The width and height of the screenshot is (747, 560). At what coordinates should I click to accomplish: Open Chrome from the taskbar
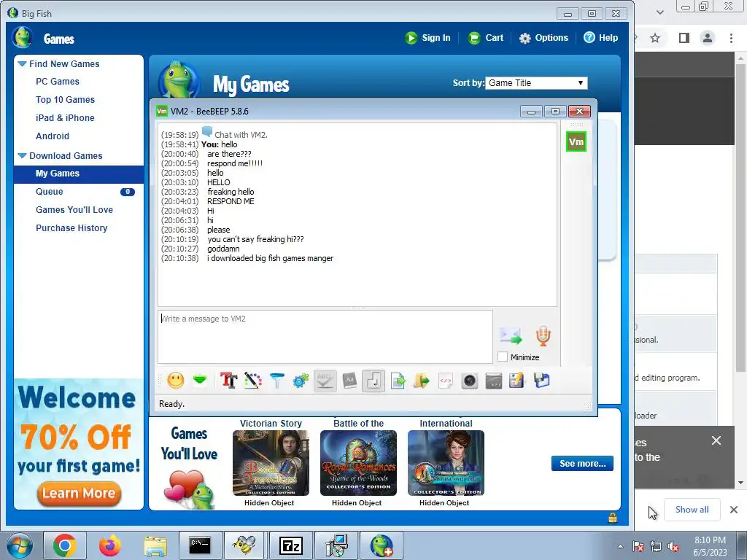click(65, 545)
